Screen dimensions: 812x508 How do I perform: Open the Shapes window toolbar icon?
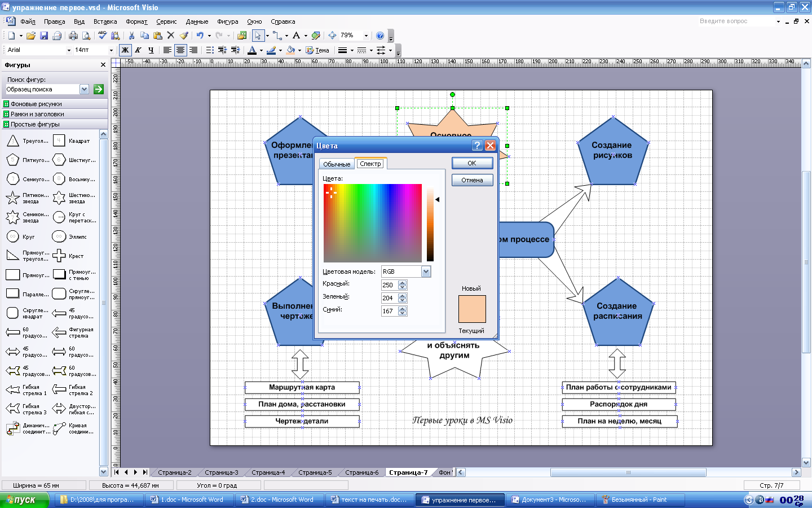[242, 36]
